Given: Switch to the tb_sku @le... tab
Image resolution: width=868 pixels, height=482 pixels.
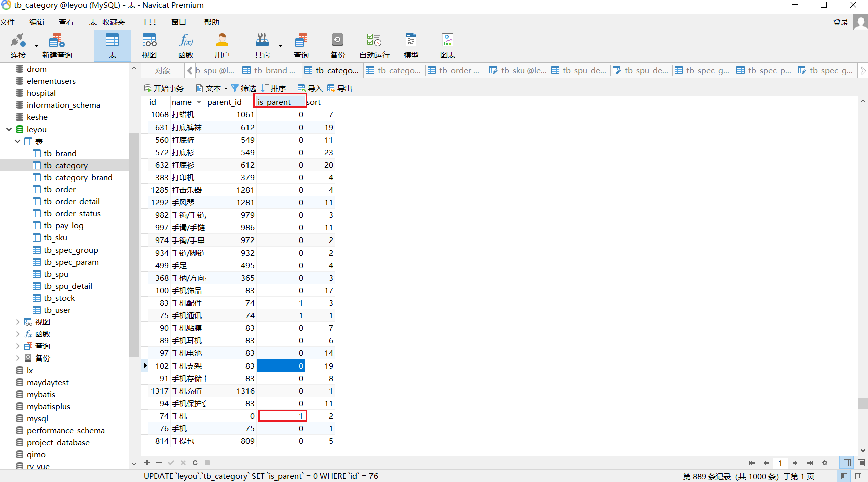Looking at the screenshot, I should [x=518, y=71].
